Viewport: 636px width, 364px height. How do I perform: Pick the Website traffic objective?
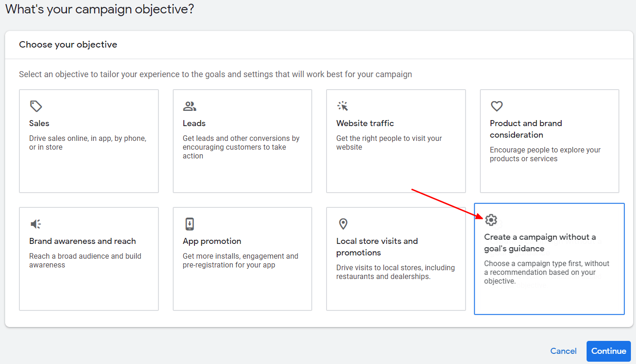tap(395, 141)
